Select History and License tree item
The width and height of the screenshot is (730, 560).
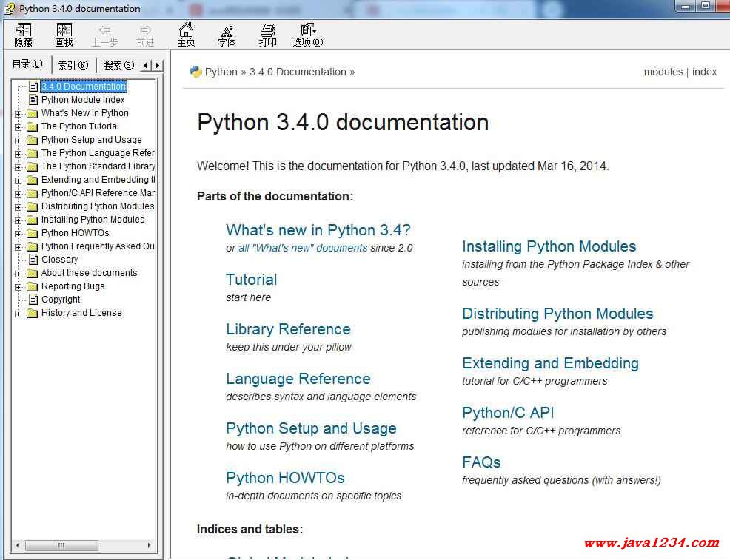click(81, 313)
